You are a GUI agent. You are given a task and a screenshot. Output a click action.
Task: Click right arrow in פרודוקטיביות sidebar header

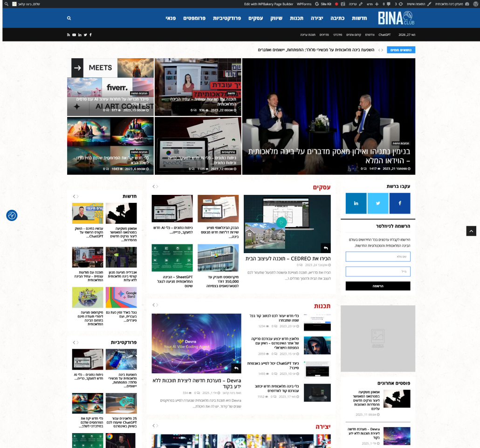coord(77,342)
